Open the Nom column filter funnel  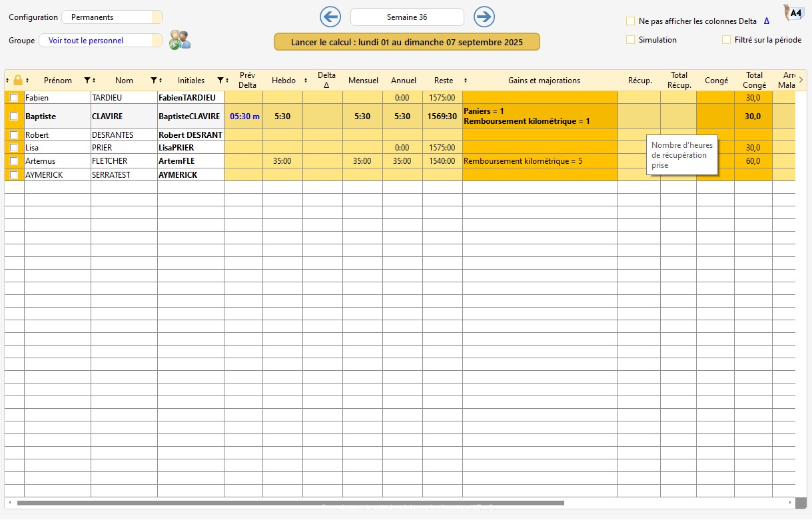(154, 81)
